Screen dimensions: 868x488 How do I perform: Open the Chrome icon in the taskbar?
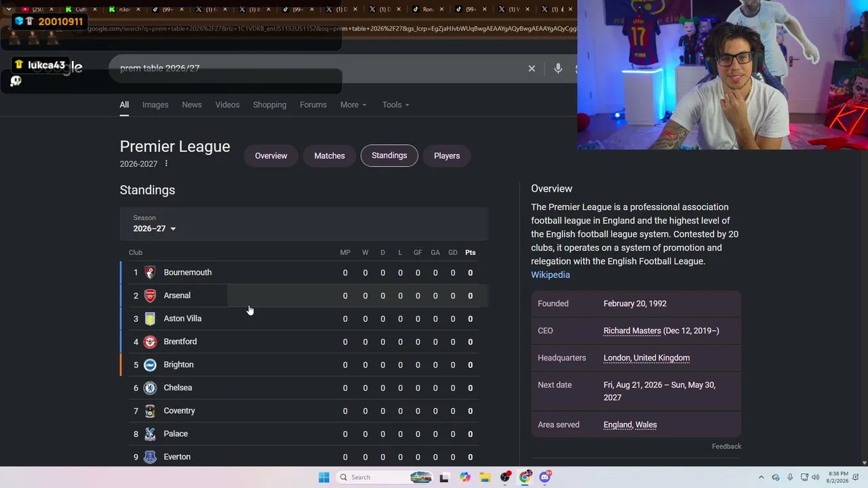point(526,477)
